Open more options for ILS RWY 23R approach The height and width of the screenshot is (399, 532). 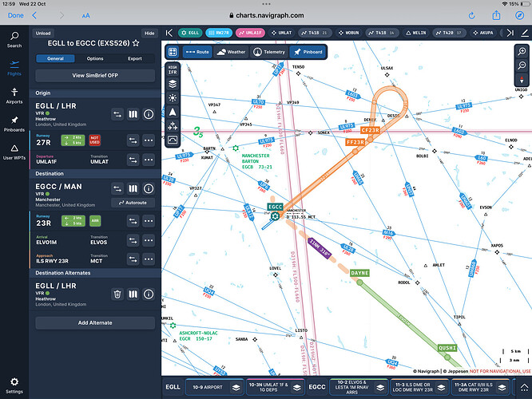pos(149,259)
